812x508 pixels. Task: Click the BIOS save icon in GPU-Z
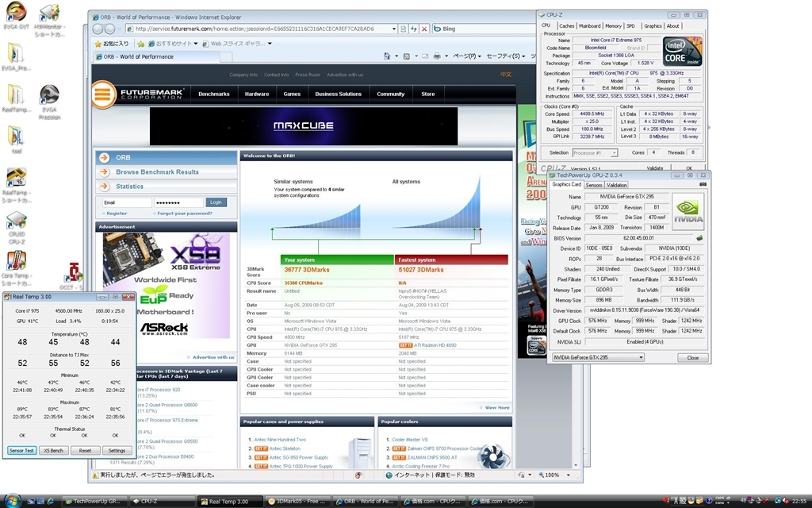point(699,238)
